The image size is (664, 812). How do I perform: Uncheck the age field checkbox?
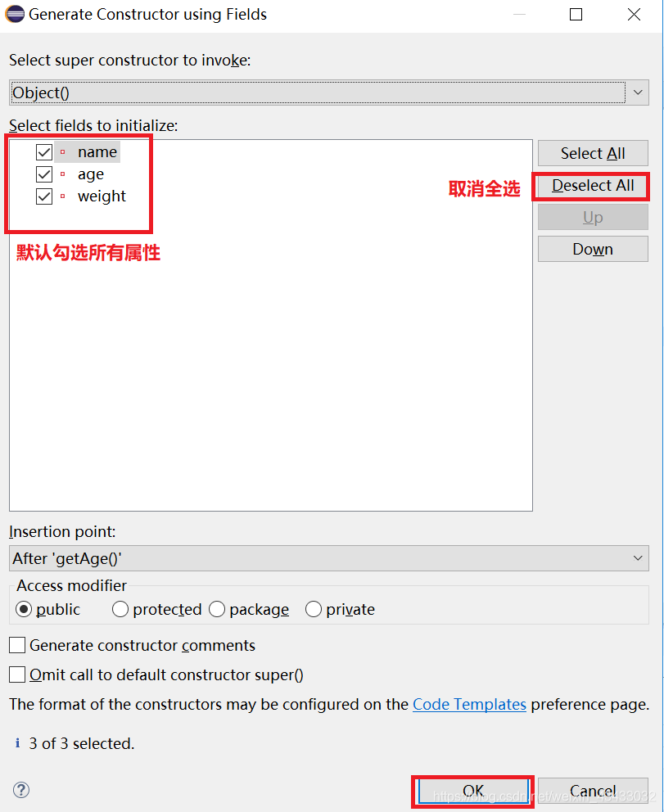[44, 174]
